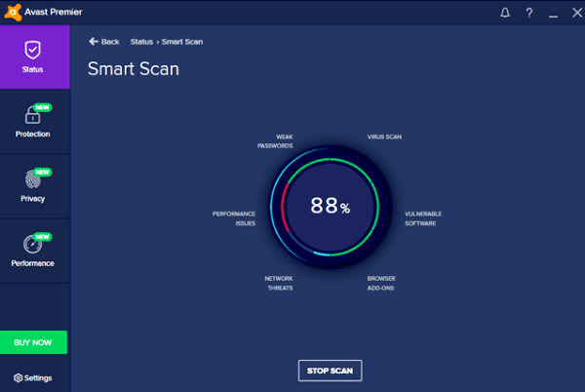This screenshot has width=585, height=392.
Task: Click the NEW badge on Protection
Action: pos(42,107)
